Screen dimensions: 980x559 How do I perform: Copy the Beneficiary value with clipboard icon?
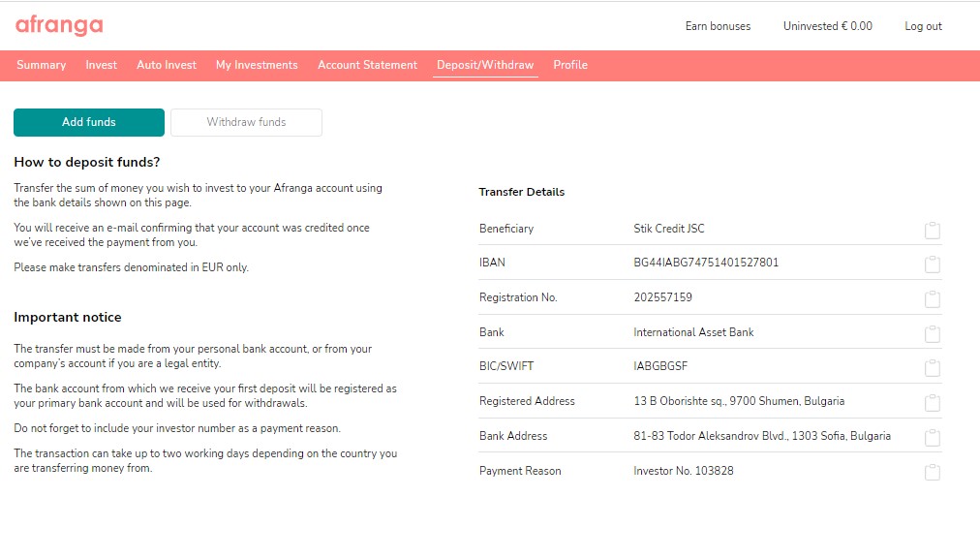(x=932, y=231)
